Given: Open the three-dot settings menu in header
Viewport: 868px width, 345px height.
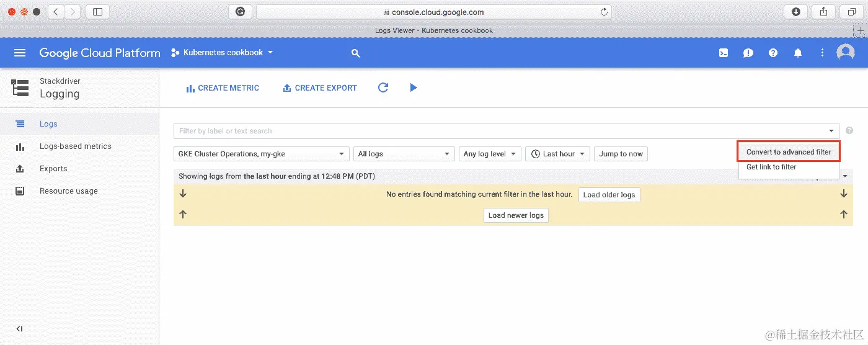Looking at the screenshot, I should (x=823, y=53).
